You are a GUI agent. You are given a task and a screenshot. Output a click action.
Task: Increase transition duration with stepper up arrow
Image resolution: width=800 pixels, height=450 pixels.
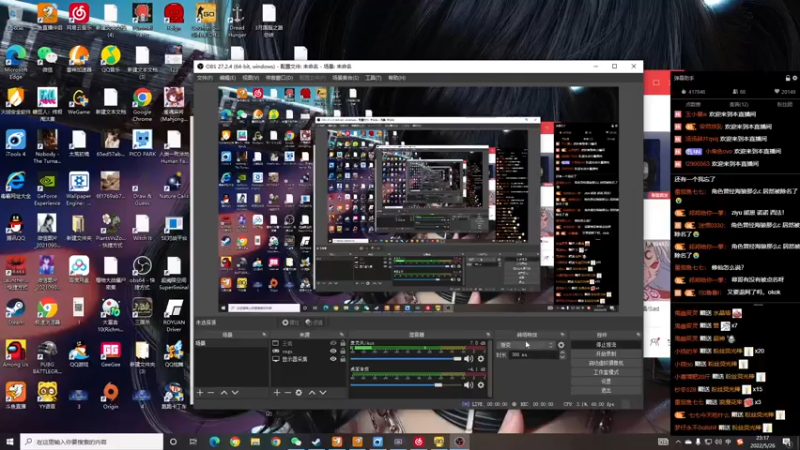coord(562,353)
